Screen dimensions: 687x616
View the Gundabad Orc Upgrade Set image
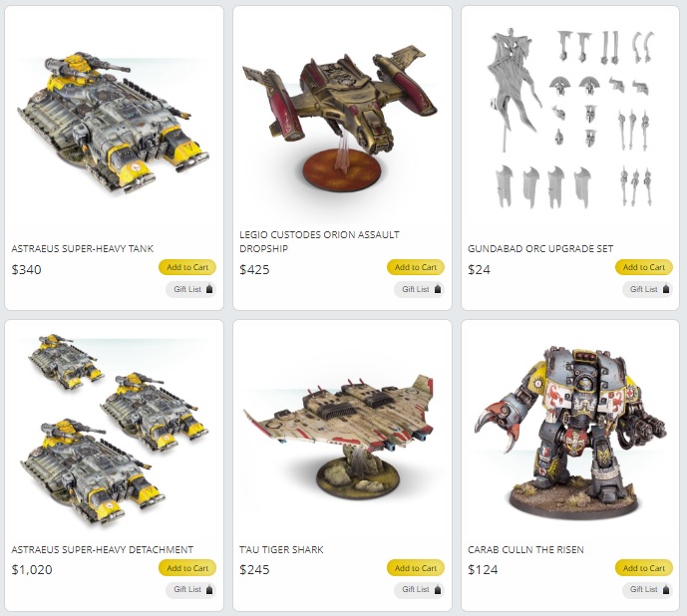click(x=570, y=119)
